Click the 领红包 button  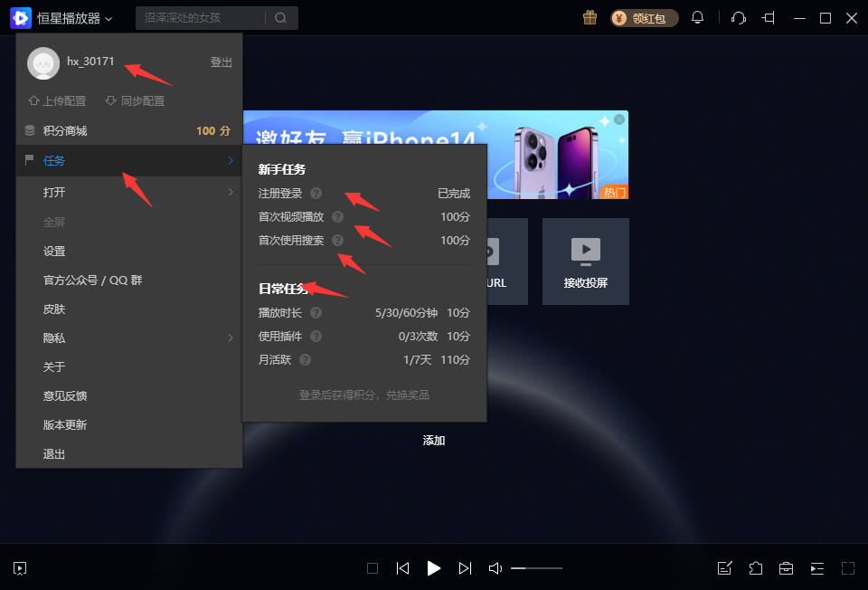(x=645, y=18)
